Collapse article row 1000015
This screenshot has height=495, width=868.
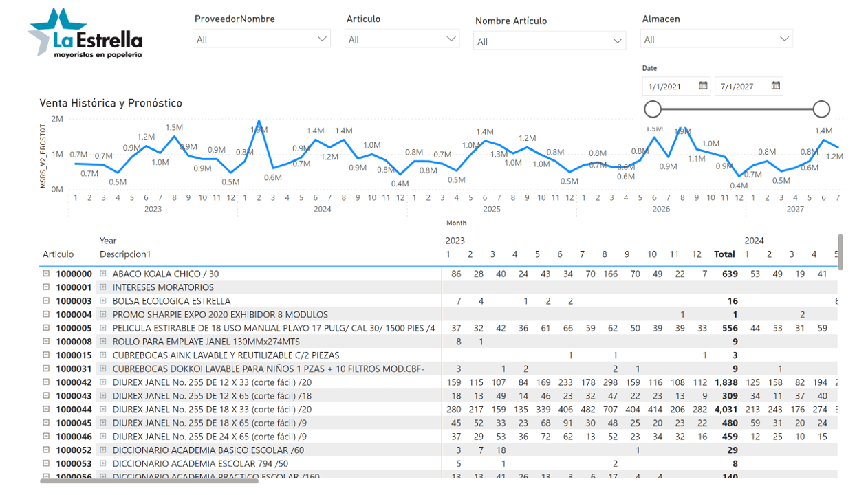[47, 355]
